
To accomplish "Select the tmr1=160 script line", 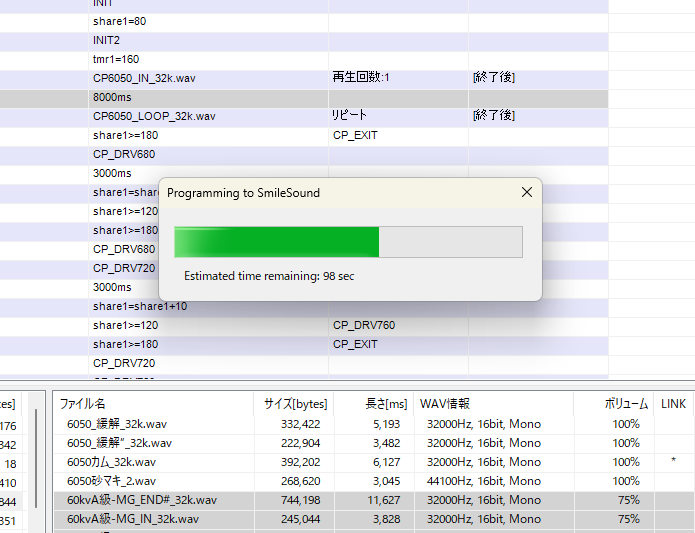I will coord(116,59).
